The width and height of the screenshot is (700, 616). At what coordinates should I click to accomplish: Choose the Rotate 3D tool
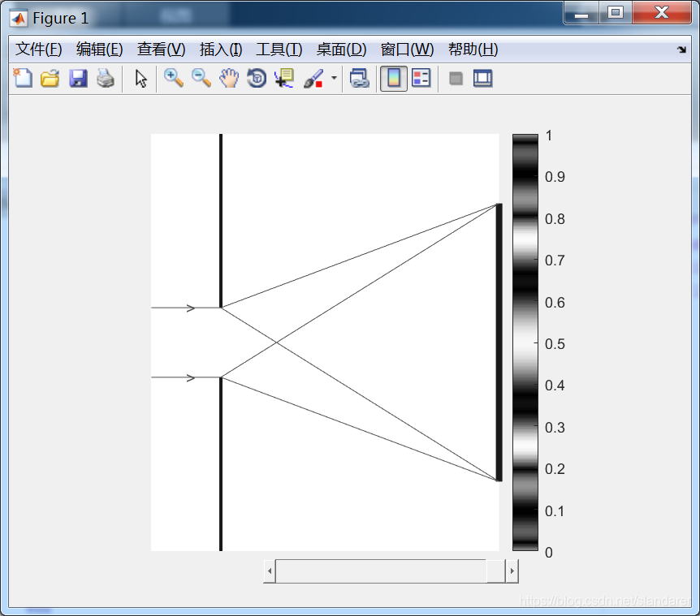click(x=257, y=78)
